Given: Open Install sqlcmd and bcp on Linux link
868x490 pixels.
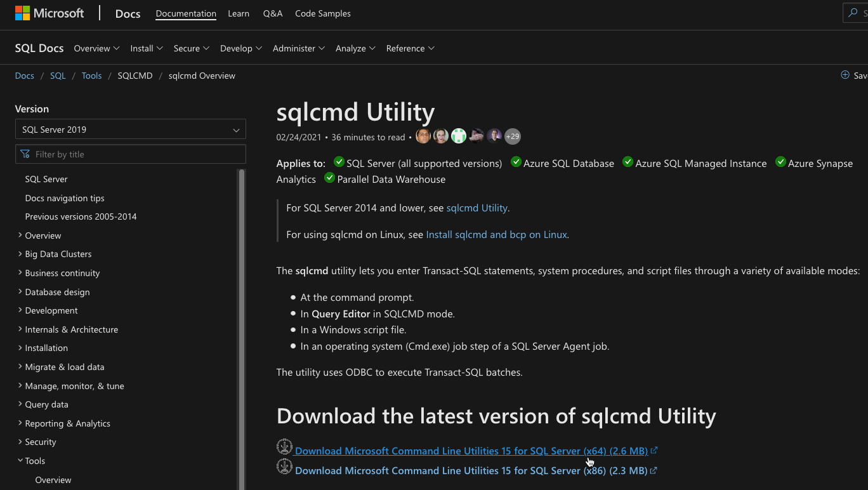Looking at the screenshot, I should click(496, 234).
